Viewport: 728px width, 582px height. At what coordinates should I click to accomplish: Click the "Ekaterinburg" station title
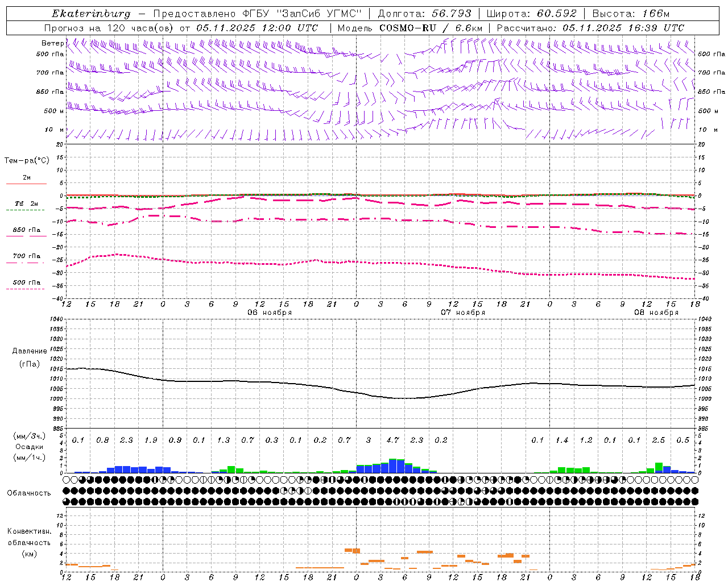[91, 14]
